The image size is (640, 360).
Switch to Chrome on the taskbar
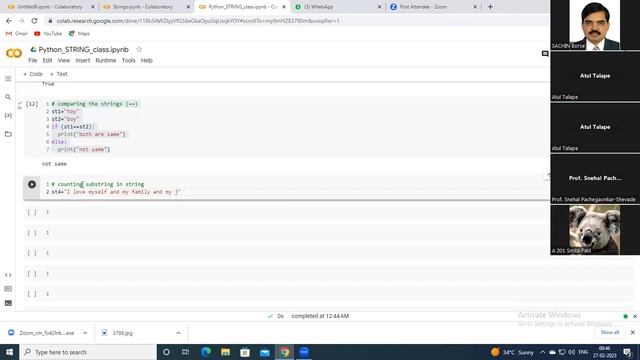pyautogui.click(x=284, y=352)
